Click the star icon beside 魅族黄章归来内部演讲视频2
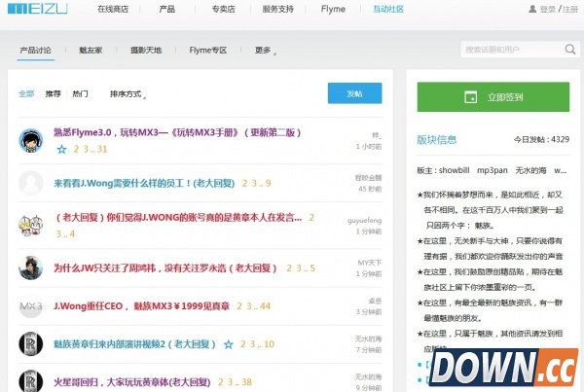The height and width of the screenshot is (392, 584). [228, 344]
